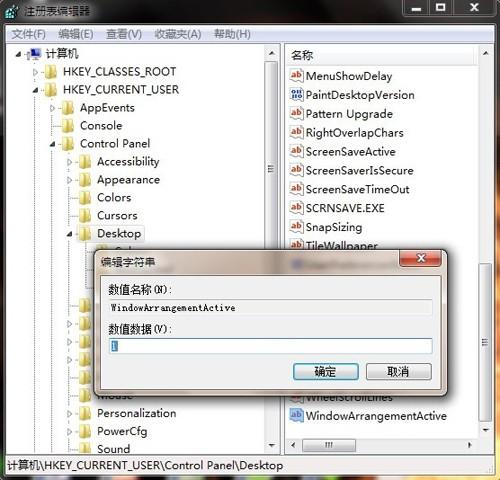The width and height of the screenshot is (500, 480).
Task: Click the Control Panel folder icon
Action: tap(68, 144)
